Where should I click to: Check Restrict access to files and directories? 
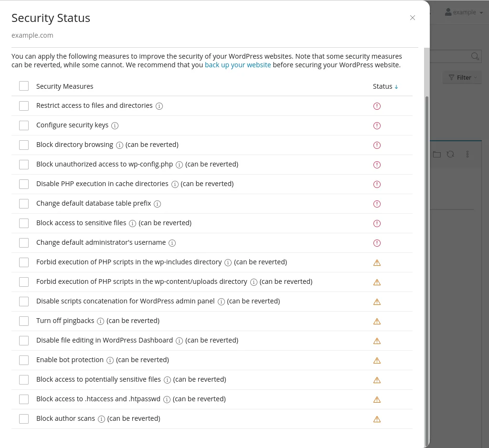(x=24, y=106)
